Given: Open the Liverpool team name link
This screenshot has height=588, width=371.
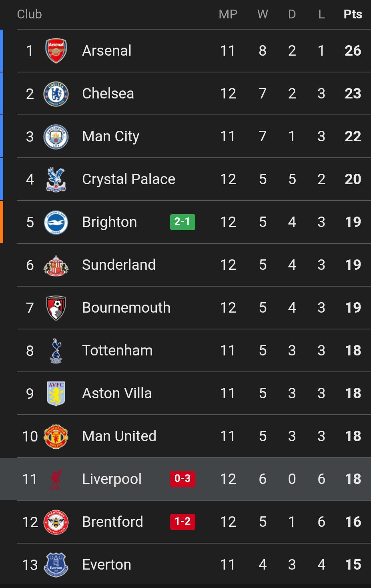Looking at the screenshot, I should [112, 479].
